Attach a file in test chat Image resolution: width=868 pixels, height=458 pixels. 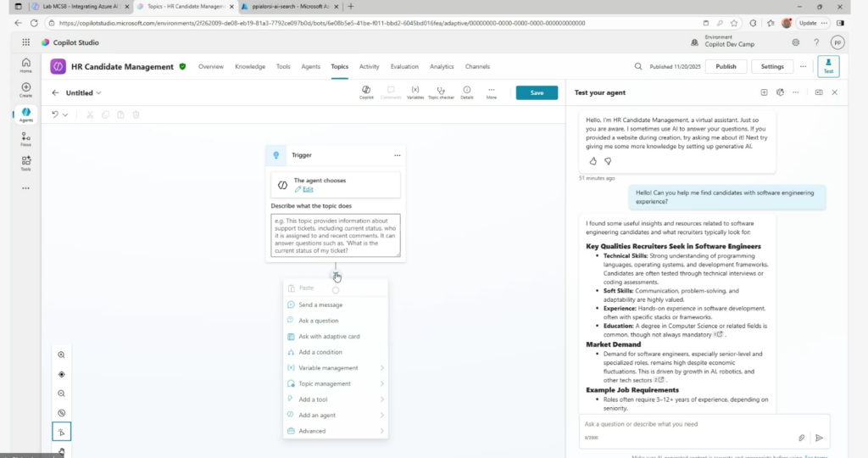coord(801,438)
